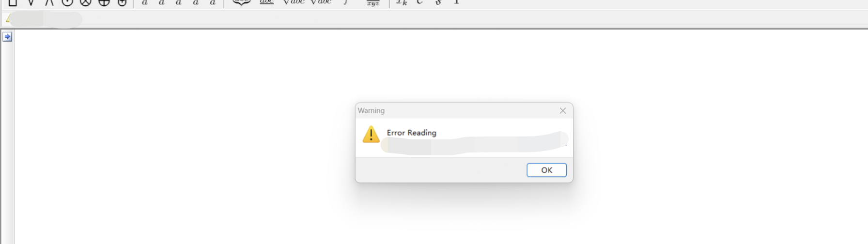The height and width of the screenshot is (244, 868).
Task: Click the blue arrow side panel icon
Action: tap(7, 37)
